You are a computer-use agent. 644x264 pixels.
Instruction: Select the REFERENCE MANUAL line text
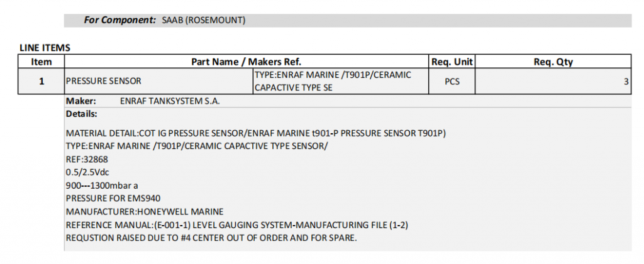(237, 225)
